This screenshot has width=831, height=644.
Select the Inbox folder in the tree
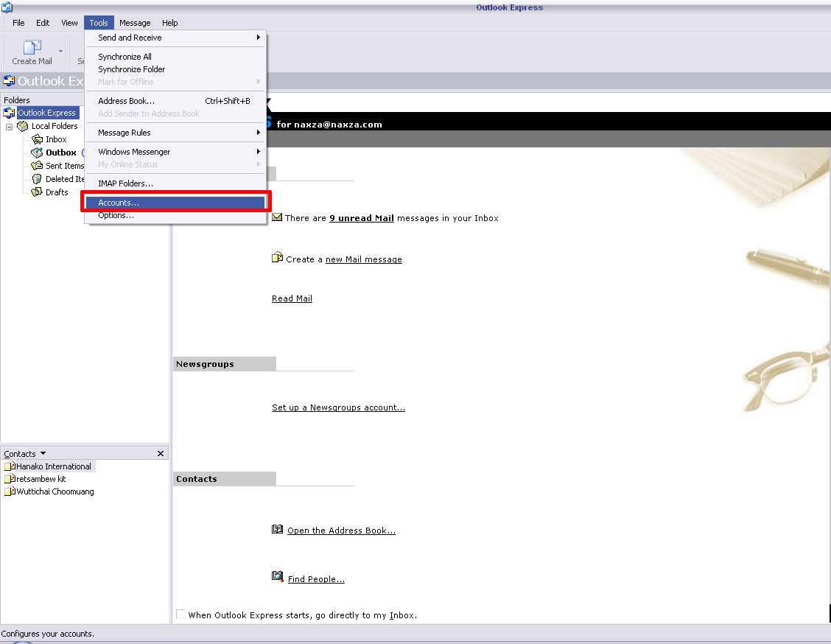tap(56, 139)
